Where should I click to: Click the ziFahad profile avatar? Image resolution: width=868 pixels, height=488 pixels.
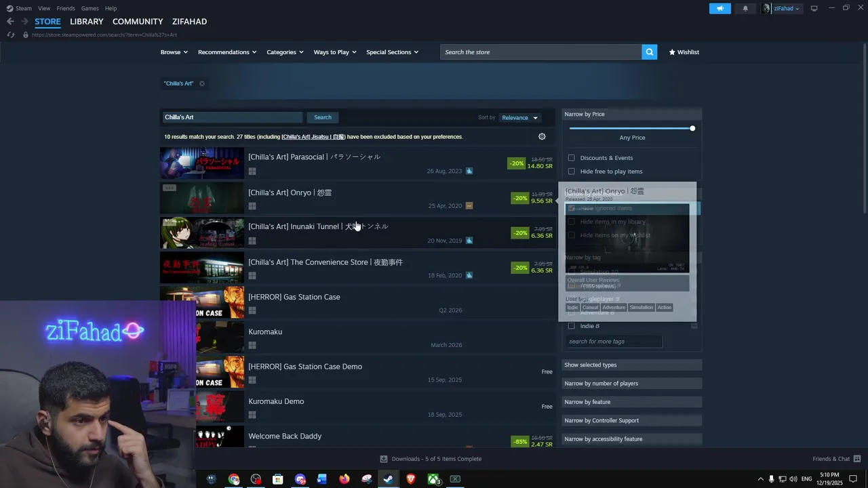pyautogui.click(x=766, y=9)
